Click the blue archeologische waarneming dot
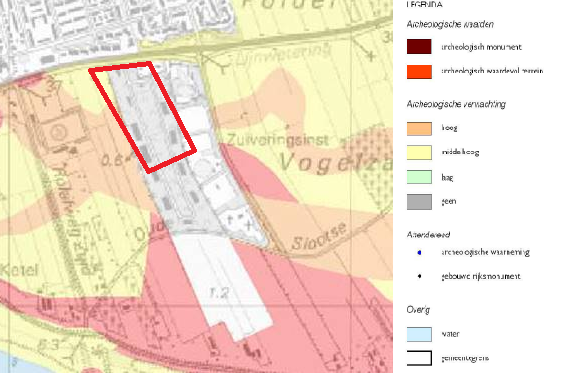This screenshot has width=582, height=385. [419, 252]
